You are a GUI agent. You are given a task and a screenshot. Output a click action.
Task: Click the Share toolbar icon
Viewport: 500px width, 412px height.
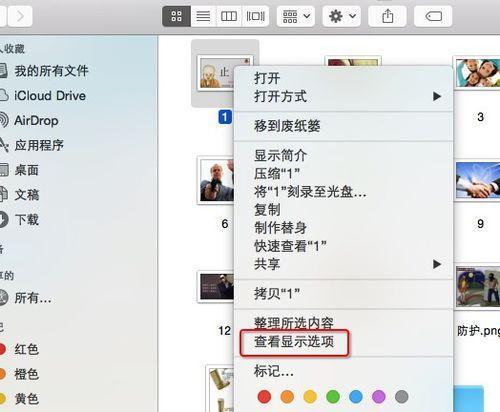pyautogui.click(x=387, y=16)
